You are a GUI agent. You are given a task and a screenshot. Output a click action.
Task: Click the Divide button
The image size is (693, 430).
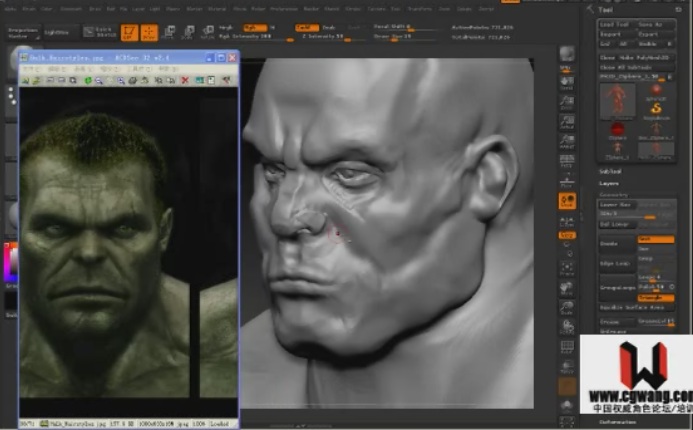coord(617,244)
